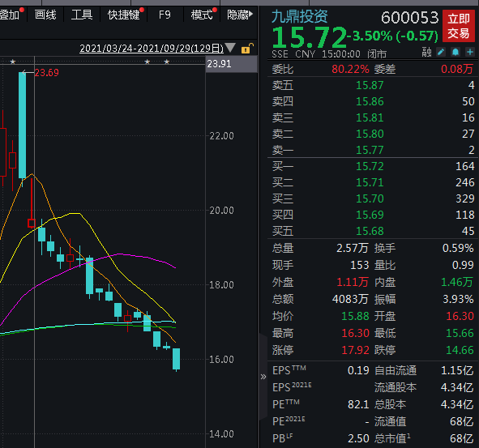
Task: Open the date range dropdown triangle
Action: tap(230, 48)
